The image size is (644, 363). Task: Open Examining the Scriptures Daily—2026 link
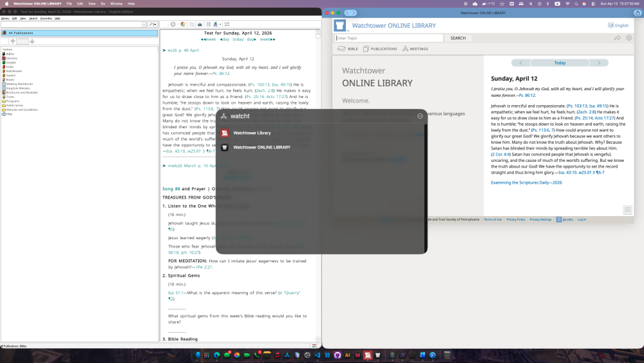coord(526,182)
